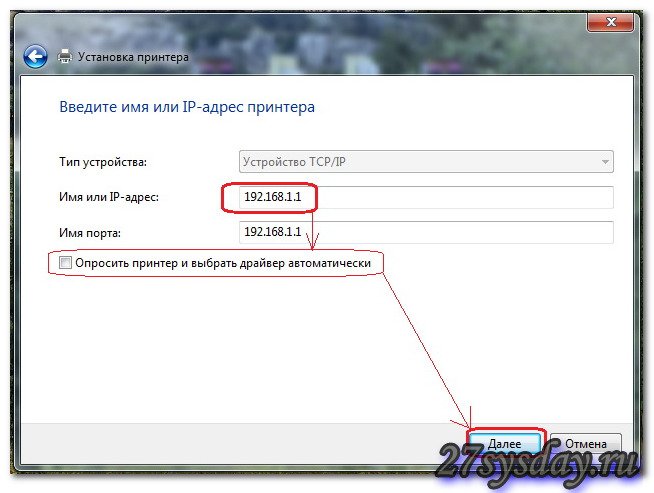Click the 'Имя или IP-адрес:' label
The height and width of the screenshot is (493, 654).
[110, 197]
